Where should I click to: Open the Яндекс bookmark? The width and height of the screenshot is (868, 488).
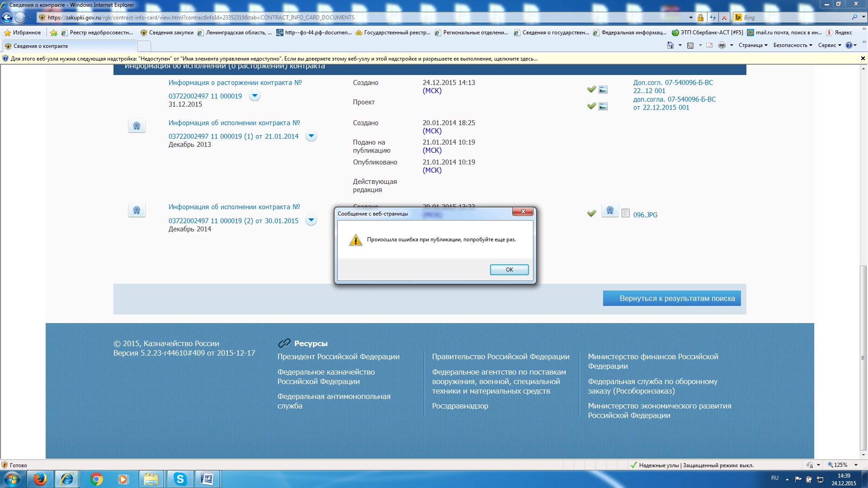(x=839, y=33)
